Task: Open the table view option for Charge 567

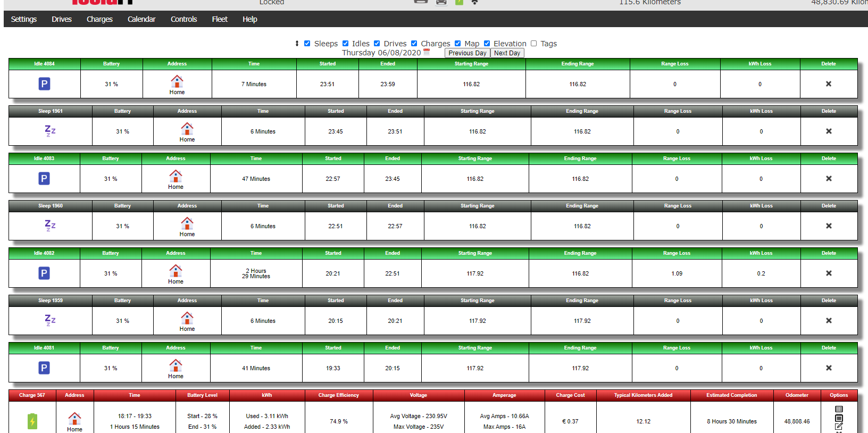Action: pyautogui.click(x=839, y=409)
